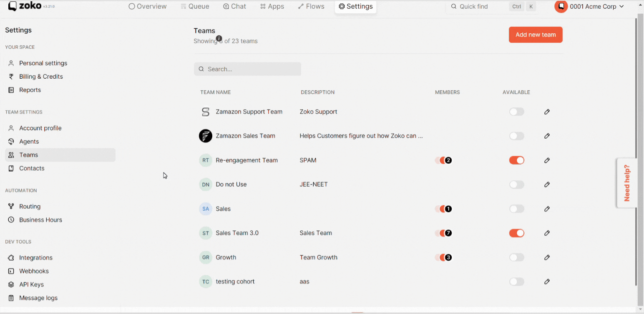Enable availability for testing cohort
Viewport: 644px width, 314px height.
(x=516, y=282)
